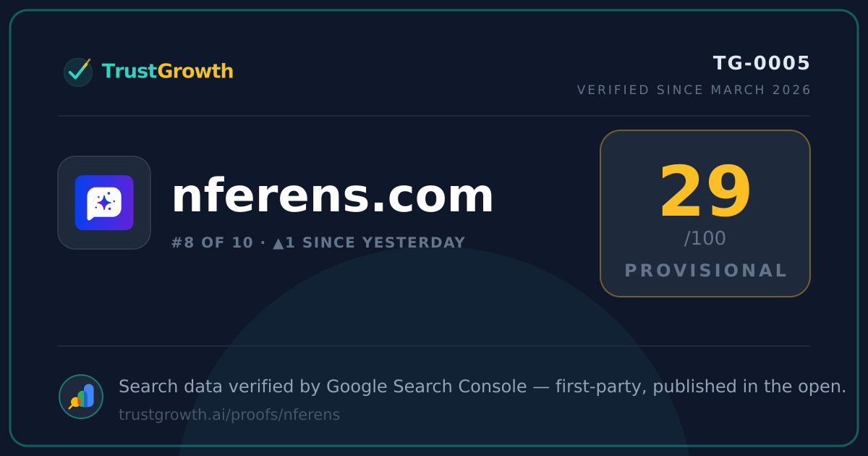The image size is (868, 456).
Task: Click the word Trust in teal
Action: pyautogui.click(x=129, y=72)
